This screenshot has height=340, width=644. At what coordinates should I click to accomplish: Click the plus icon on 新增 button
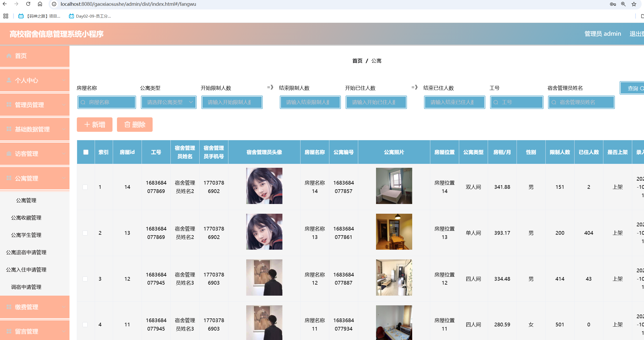pyautogui.click(x=87, y=124)
